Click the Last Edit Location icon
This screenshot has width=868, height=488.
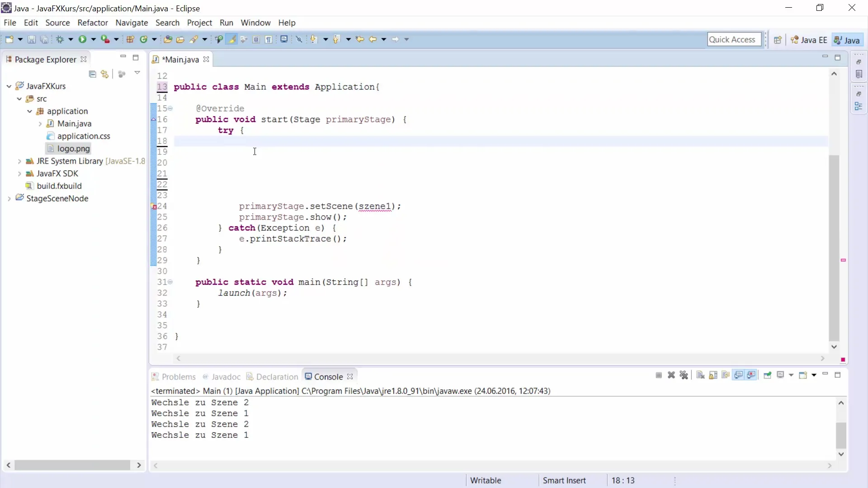point(360,39)
